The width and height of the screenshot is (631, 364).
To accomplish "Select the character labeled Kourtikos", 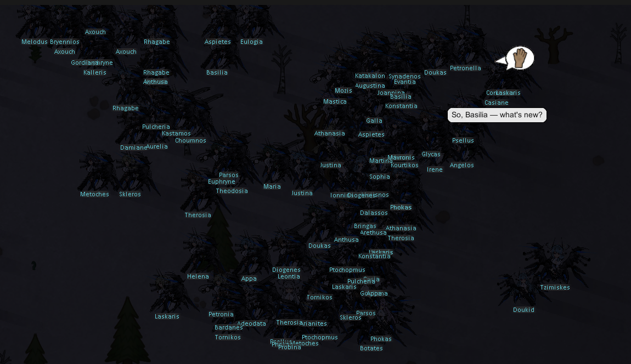I will 404,166.
